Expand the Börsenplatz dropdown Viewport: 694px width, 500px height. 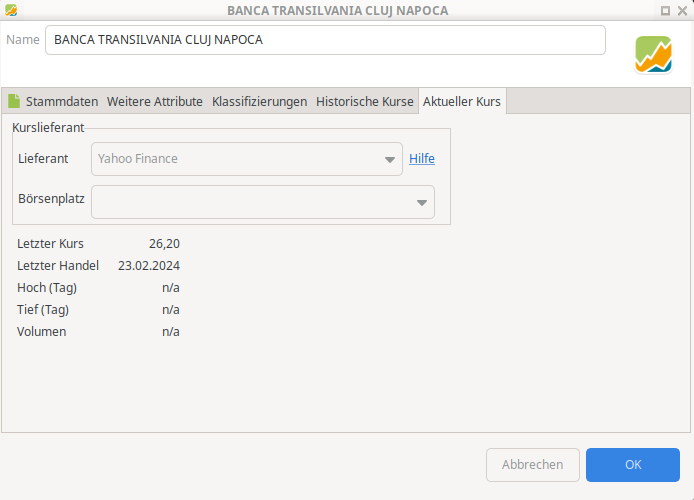pyautogui.click(x=263, y=202)
